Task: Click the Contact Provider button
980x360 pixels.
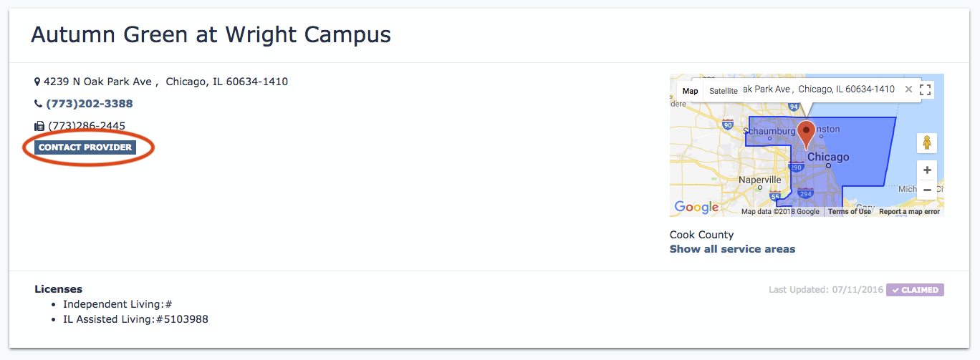Action: (x=85, y=147)
